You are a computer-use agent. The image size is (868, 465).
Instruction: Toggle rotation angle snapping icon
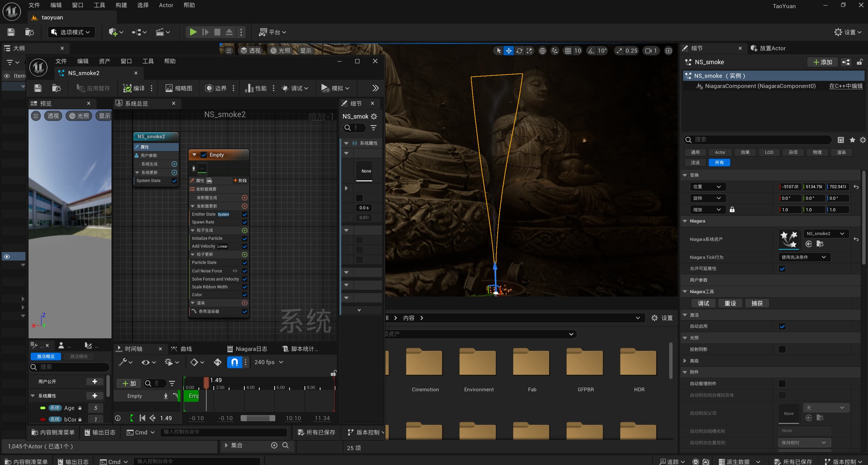click(591, 51)
